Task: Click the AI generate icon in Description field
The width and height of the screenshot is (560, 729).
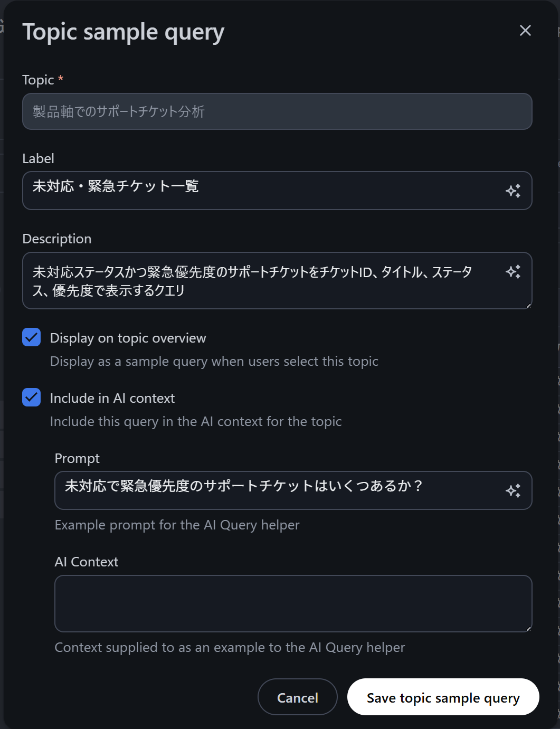Action: tap(513, 272)
